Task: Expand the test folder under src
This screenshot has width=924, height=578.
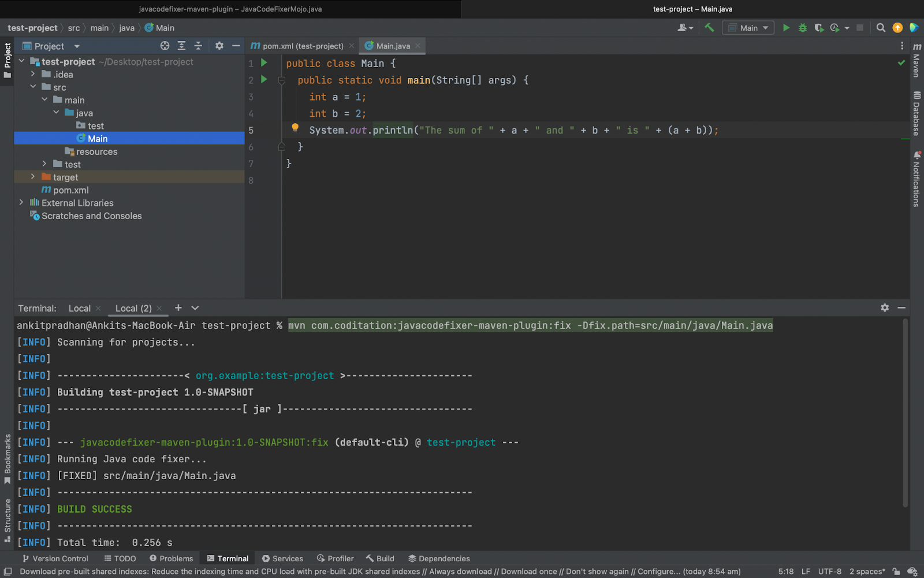Action: [44, 164]
